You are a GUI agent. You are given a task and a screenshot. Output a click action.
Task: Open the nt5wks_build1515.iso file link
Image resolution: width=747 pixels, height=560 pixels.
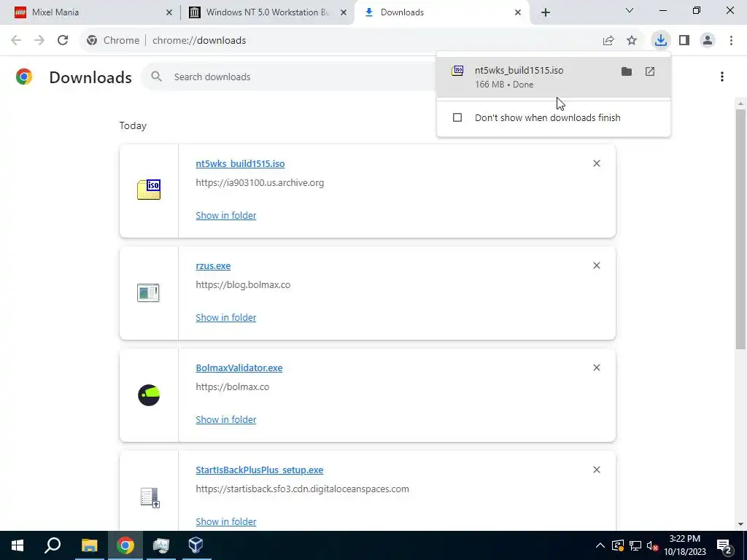click(240, 163)
